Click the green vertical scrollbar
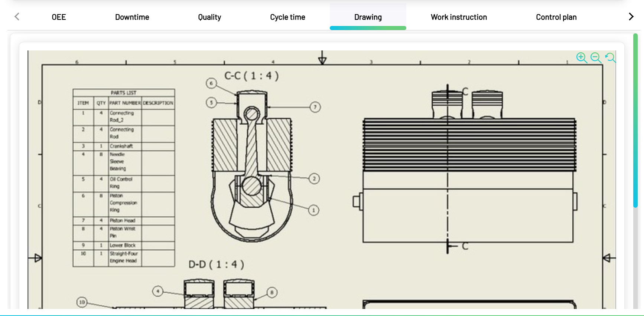 [x=635, y=121]
